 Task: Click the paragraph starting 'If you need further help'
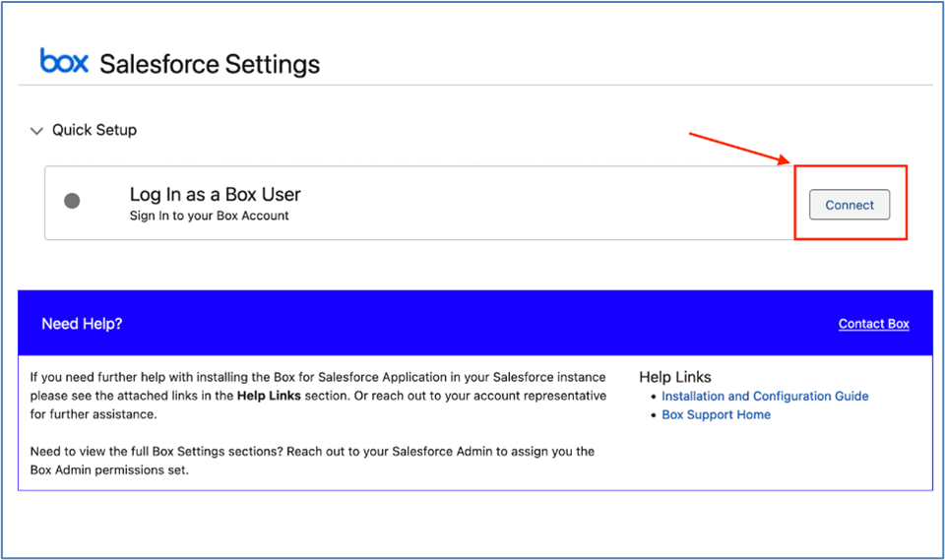(x=318, y=396)
